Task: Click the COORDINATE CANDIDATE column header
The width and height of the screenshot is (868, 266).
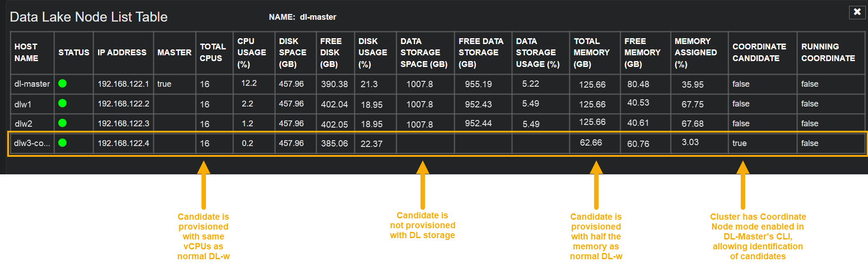Action: click(759, 53)
